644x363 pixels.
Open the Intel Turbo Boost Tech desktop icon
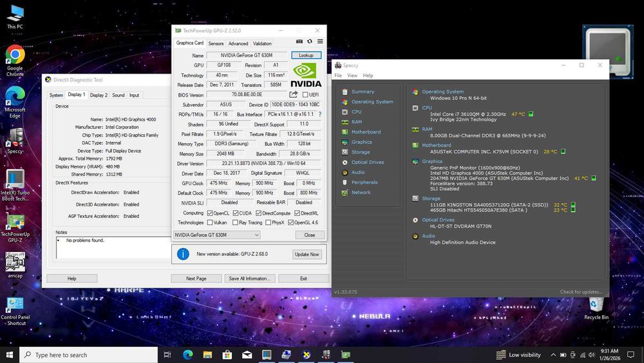(15, 185)
